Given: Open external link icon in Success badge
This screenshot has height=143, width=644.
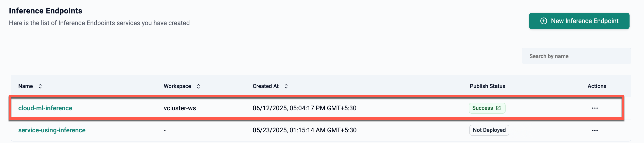Looking at the screenshot, I should (498, 108).
